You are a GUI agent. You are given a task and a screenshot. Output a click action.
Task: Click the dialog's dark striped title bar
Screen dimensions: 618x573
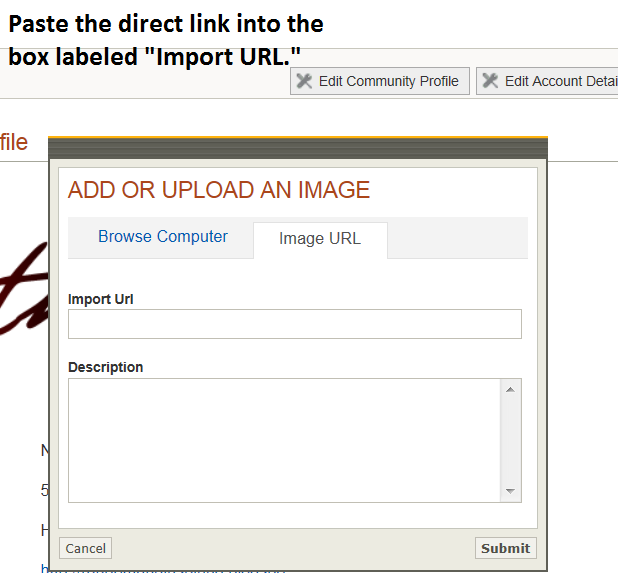297,149
